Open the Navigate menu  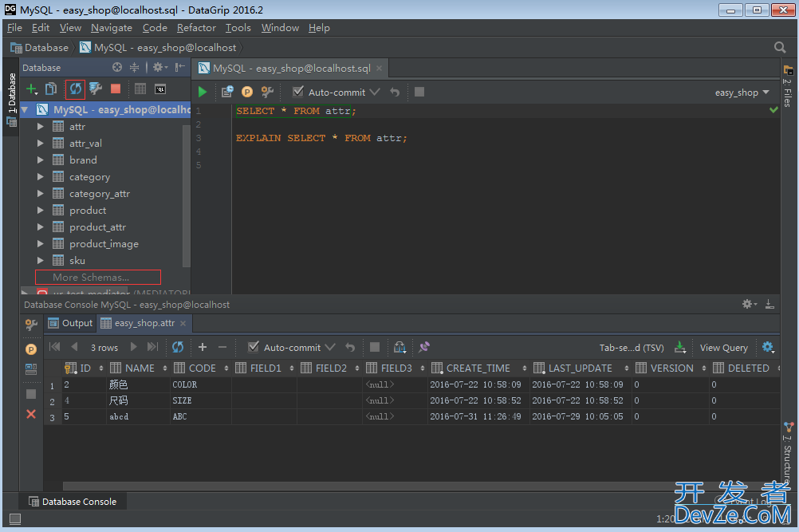(x=112, y=27)
